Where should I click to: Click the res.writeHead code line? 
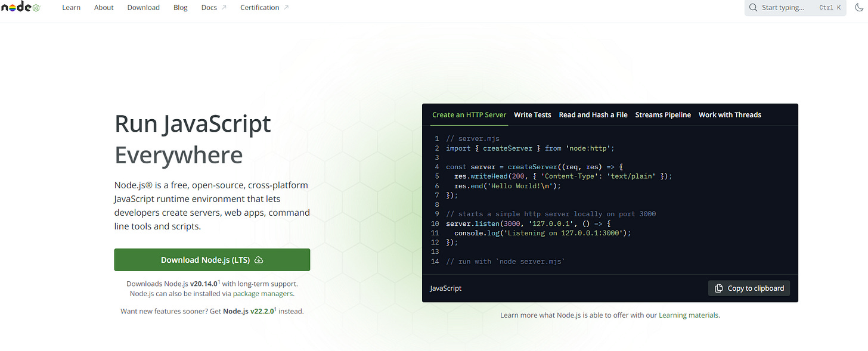pyautogui.click(x=563, y=176)
